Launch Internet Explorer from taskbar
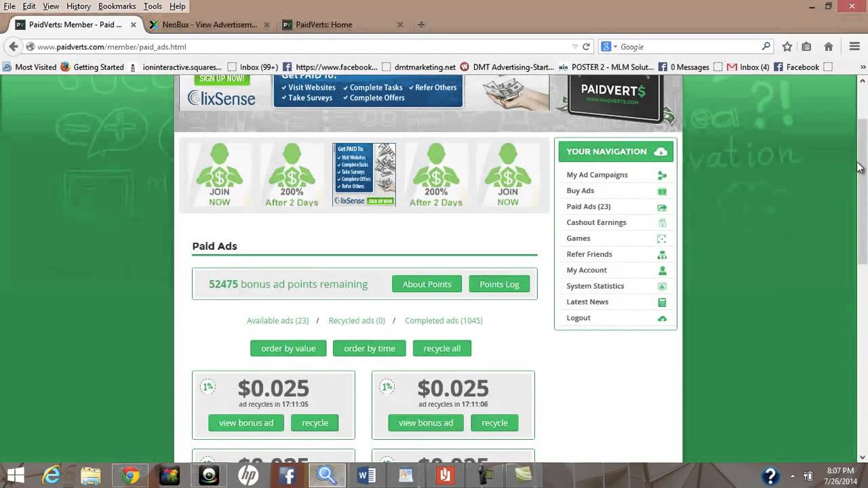 [52, 475]
